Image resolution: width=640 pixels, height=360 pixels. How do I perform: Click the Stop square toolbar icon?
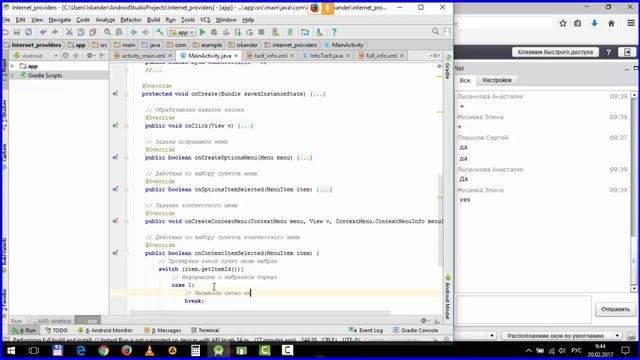[262, 32]
